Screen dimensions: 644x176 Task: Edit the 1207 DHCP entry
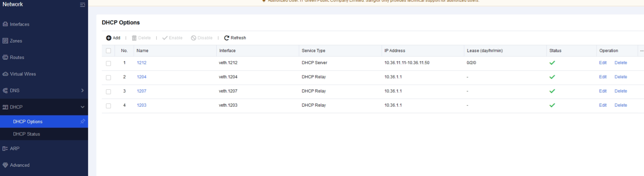point(603,91)
